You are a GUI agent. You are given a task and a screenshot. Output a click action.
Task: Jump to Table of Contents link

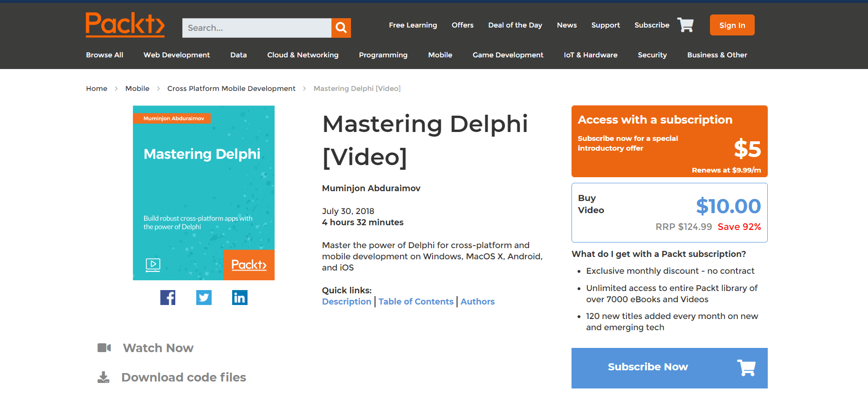(416, 302)
